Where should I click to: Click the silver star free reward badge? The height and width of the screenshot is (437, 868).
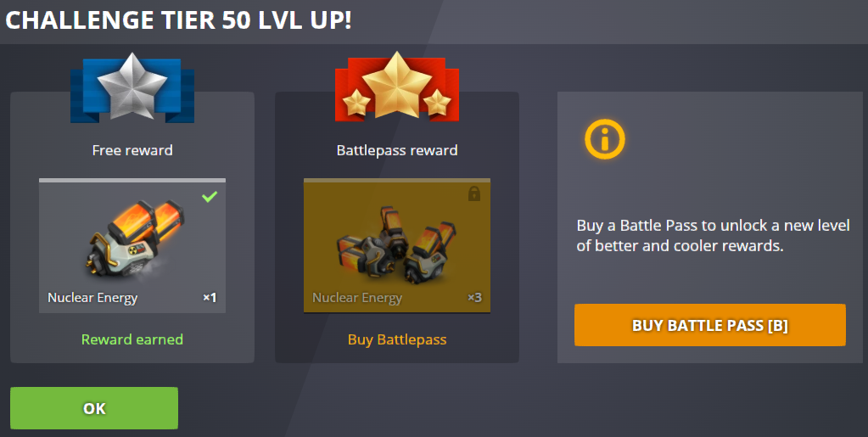click(132, 87)
